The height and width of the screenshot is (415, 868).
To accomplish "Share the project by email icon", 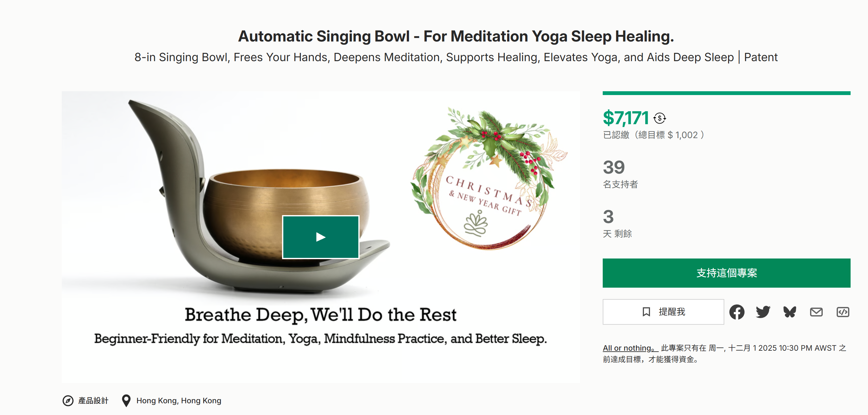I will pyautogui.click(x=816, y=312).
